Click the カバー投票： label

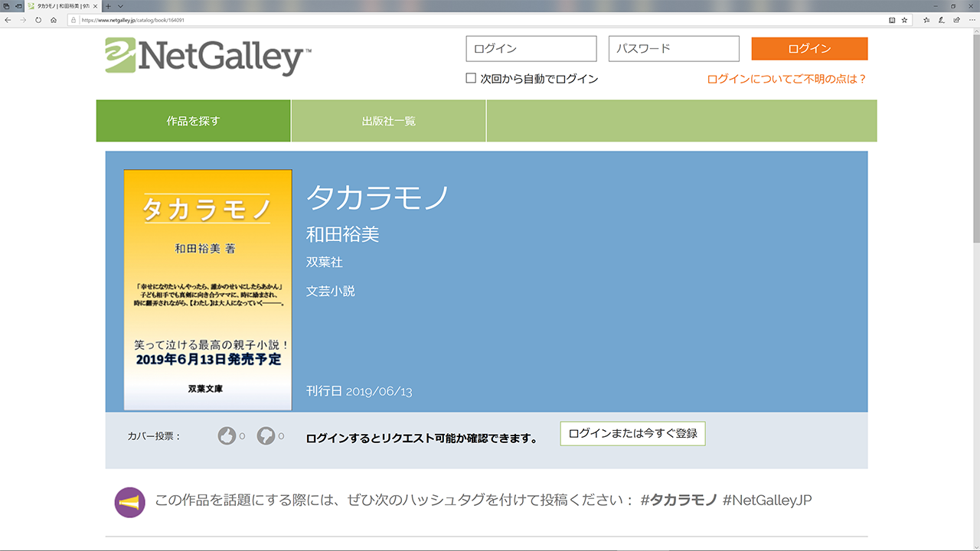tap(154, 436)
